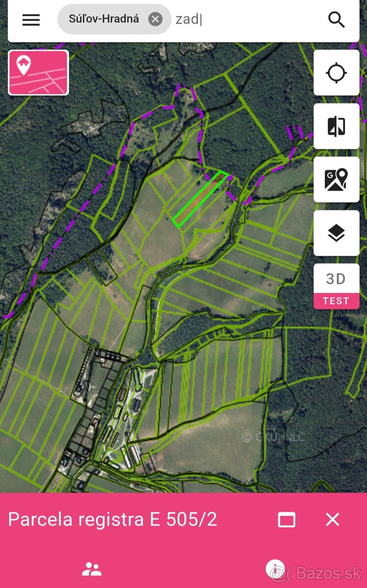
Task: Open the owners tab with people icon
Action: pos(92,569)
